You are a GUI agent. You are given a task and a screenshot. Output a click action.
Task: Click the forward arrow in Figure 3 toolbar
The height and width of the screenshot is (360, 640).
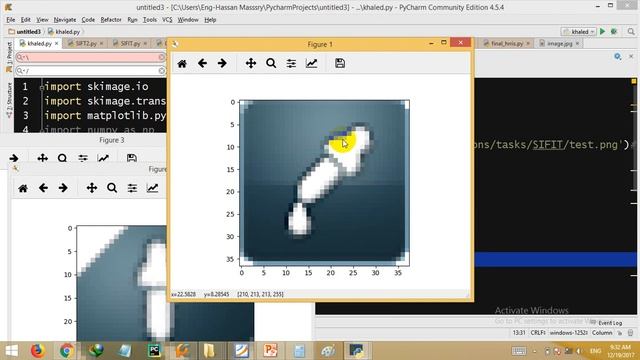click(x=13, y=158)
